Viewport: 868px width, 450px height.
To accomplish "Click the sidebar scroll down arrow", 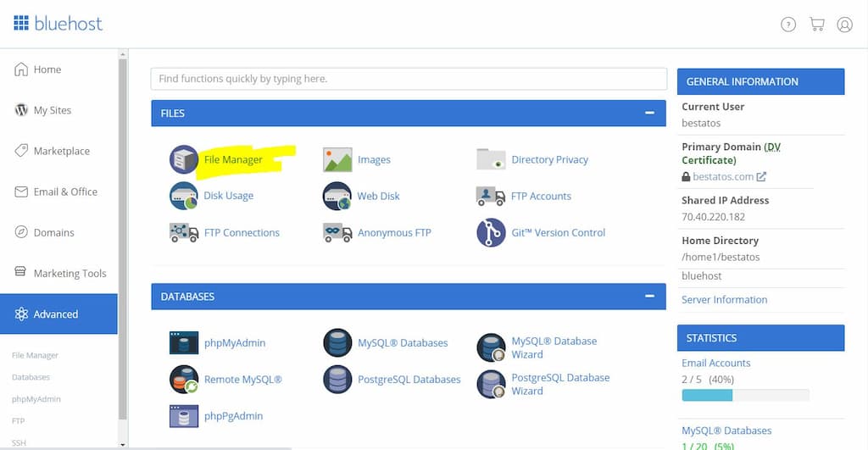I will coord(123,444).
